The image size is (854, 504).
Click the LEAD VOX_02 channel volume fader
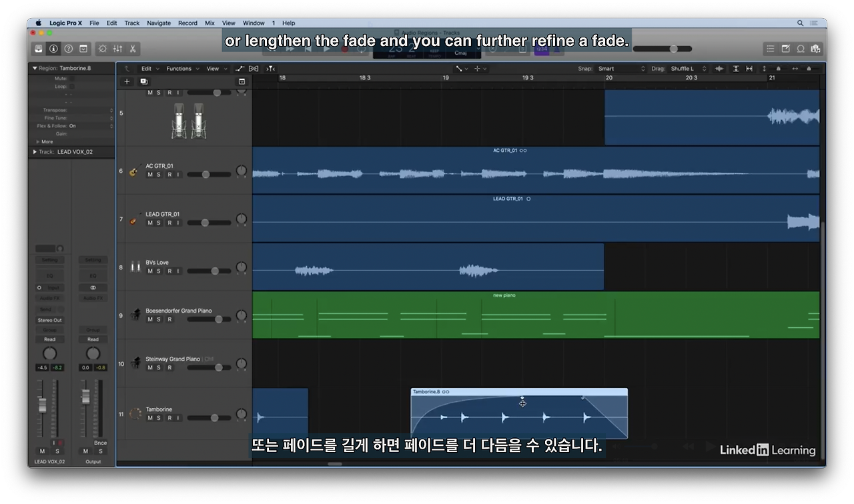[x=42, y=405]
